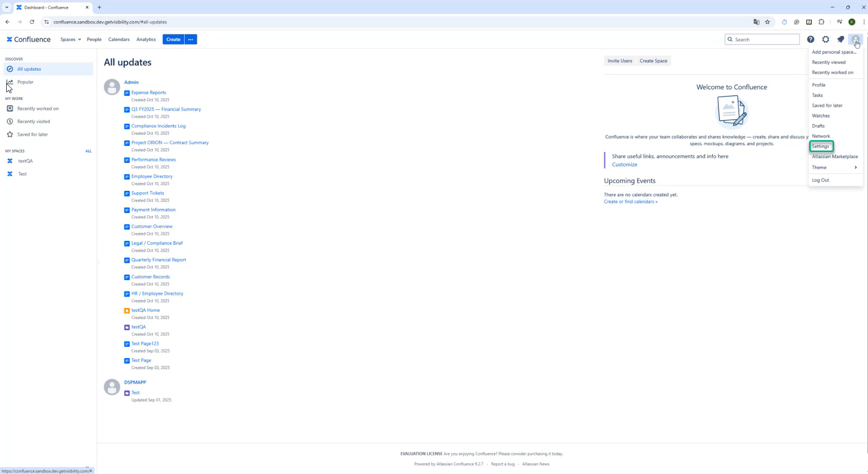Open the help question mark icon

(x=811, y=40)
